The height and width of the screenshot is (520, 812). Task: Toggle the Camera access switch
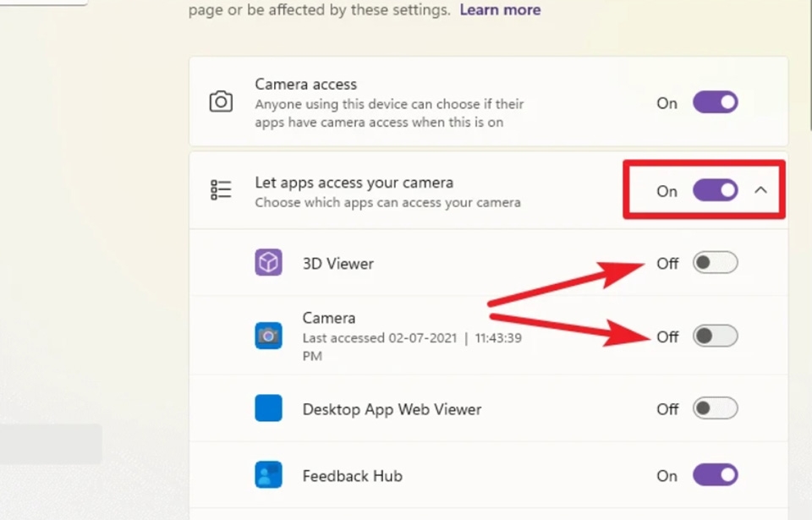coord(716,102)
